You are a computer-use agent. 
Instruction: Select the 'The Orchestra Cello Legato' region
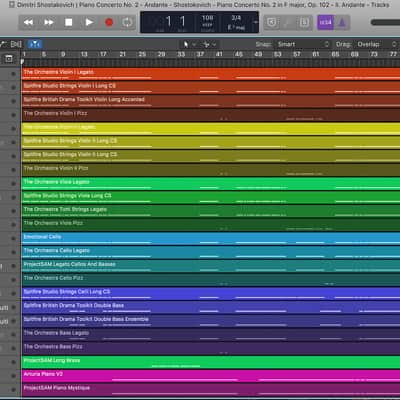[x=211, y=252]
